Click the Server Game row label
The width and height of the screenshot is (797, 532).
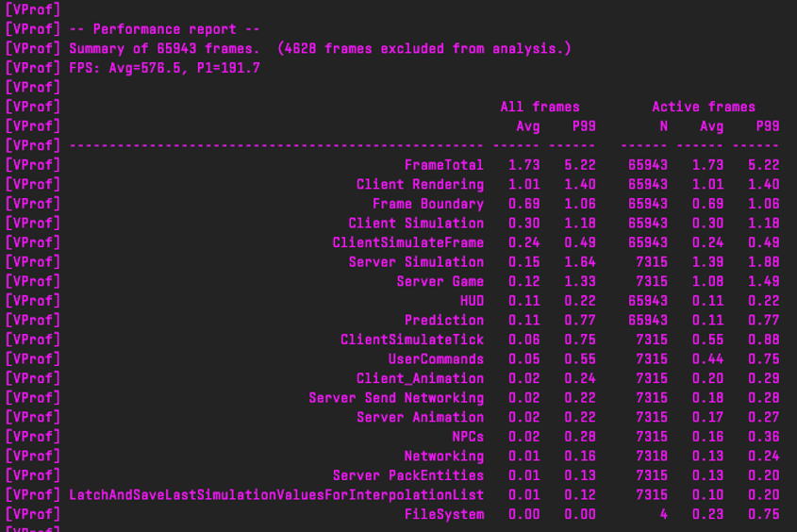tap(440, 281)
